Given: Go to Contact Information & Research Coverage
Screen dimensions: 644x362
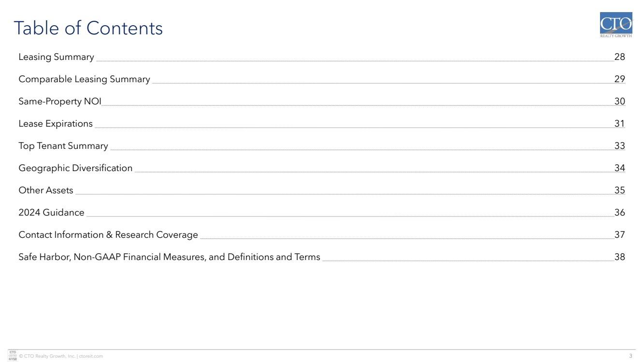Looking at the screenshot, I should [x=108, y=235].
